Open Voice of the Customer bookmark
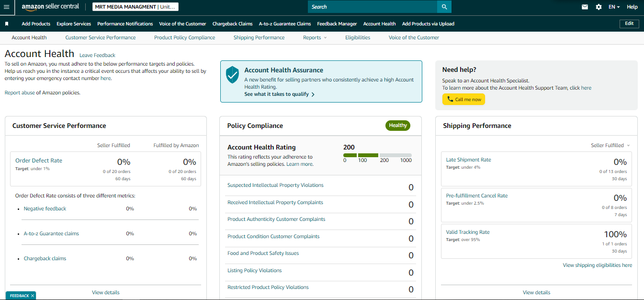This screenshot has height=300, width=644. [x=182, y=23]
